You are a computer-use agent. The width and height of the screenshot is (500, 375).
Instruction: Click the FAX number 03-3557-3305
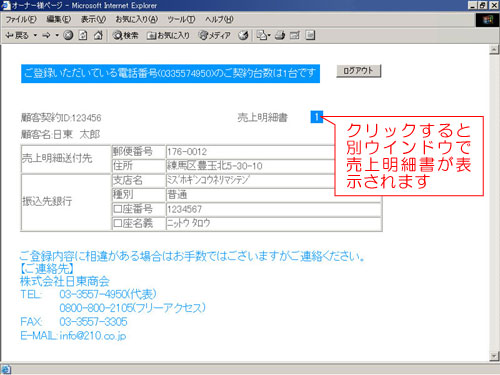93,322
